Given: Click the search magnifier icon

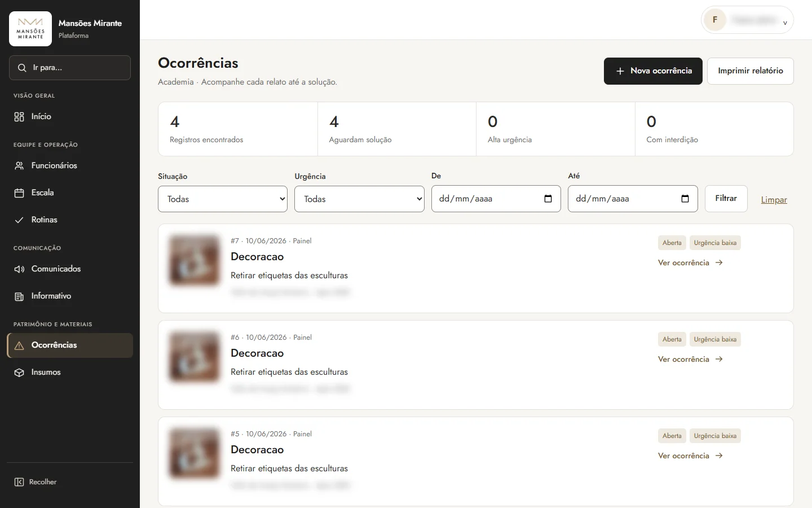Looking at the screenshot, I should point(22,68).
